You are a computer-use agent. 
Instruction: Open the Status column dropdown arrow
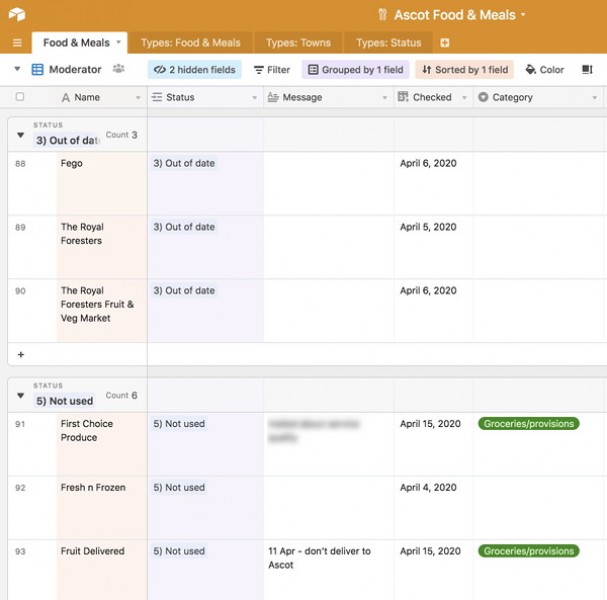tap(254, 98)
